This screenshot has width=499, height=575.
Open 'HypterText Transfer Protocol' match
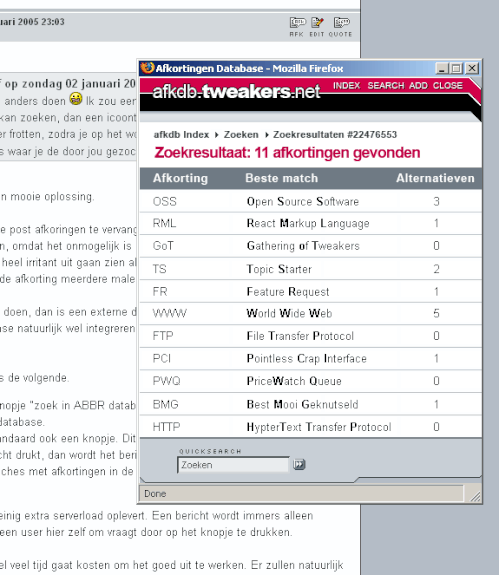319,426
